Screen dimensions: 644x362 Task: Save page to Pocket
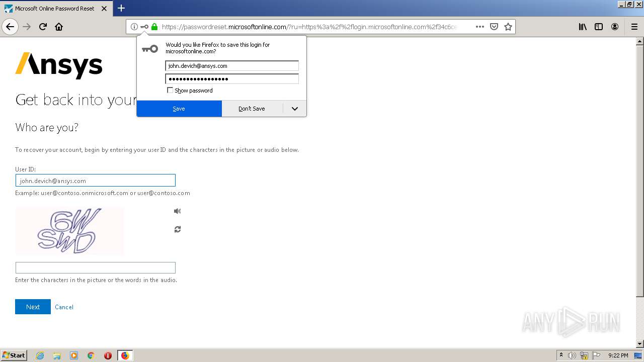494,27
